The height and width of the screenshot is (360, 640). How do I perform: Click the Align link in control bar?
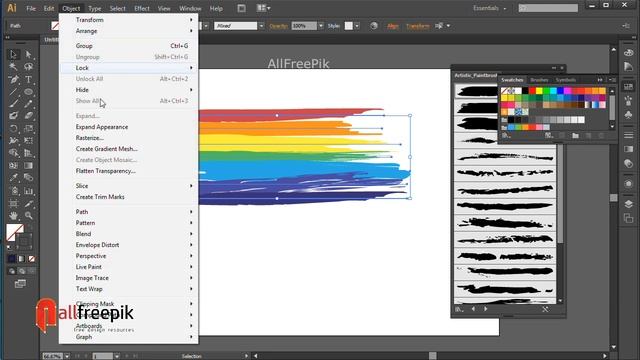(393, 26)
